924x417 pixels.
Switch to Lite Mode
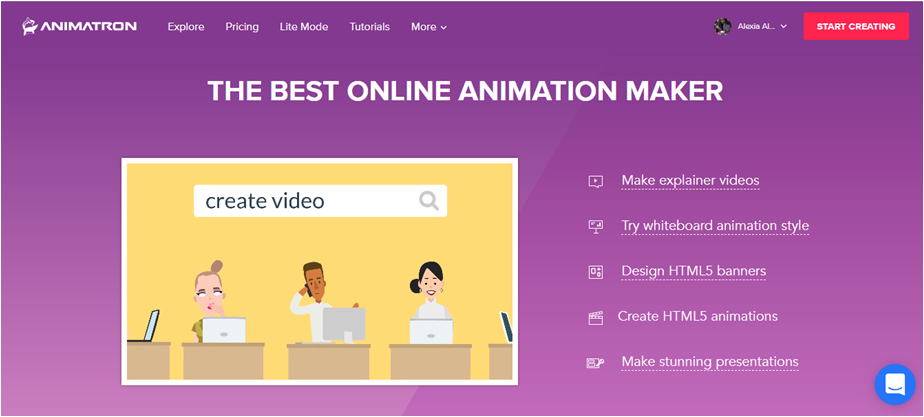(303, 27)
